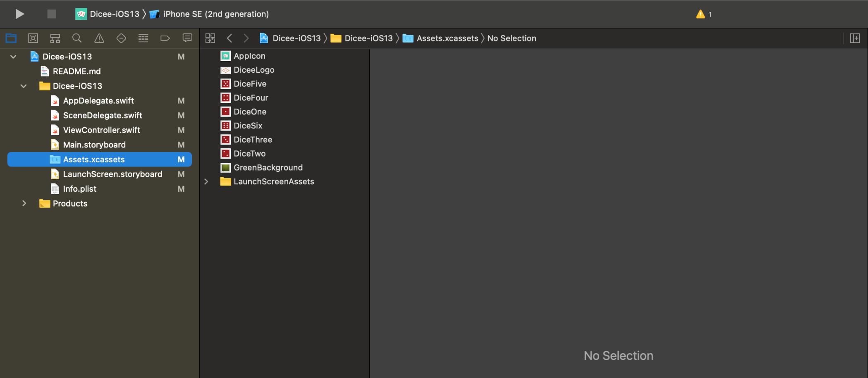Select ViewController.swift in the navigator
Viewport: 868px width, 378px height.
point(101,130)
